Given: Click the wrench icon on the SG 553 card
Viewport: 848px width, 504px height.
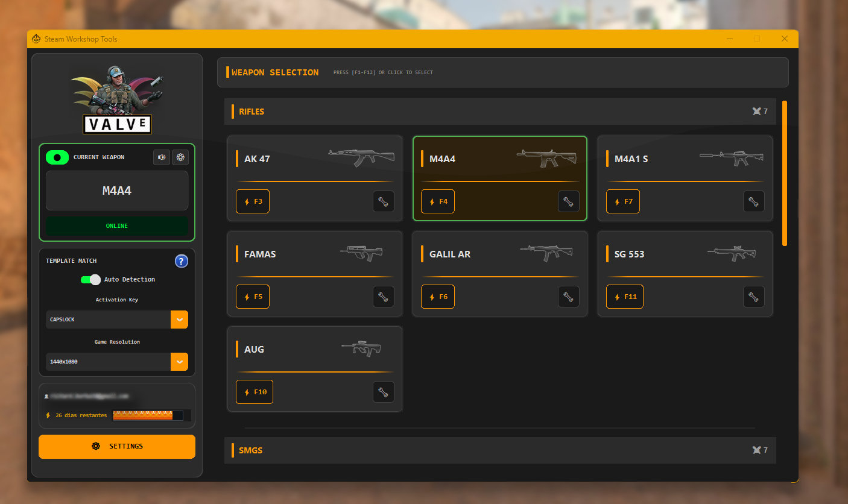Looking at the screenshot, I should pyautogui.click(x=753, y=297).
